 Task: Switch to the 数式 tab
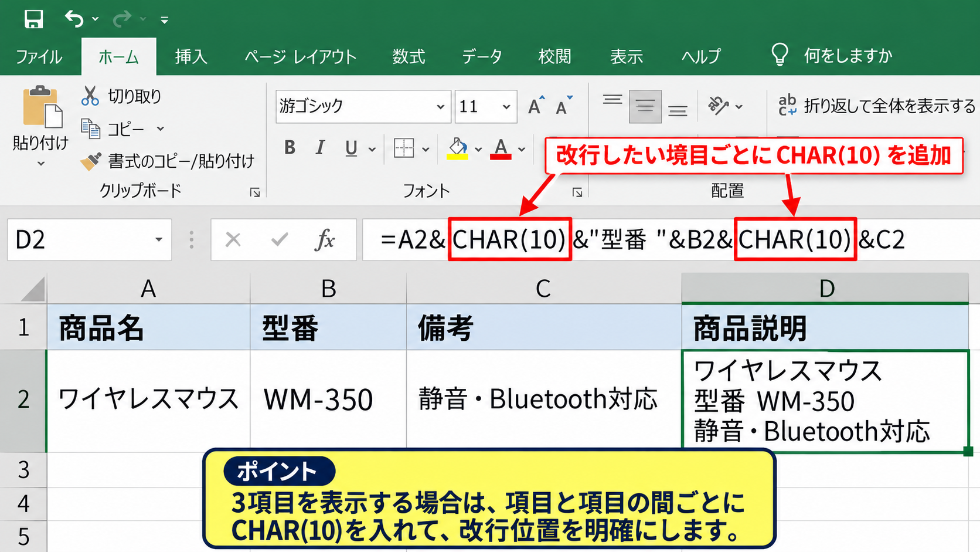point(409,57)
